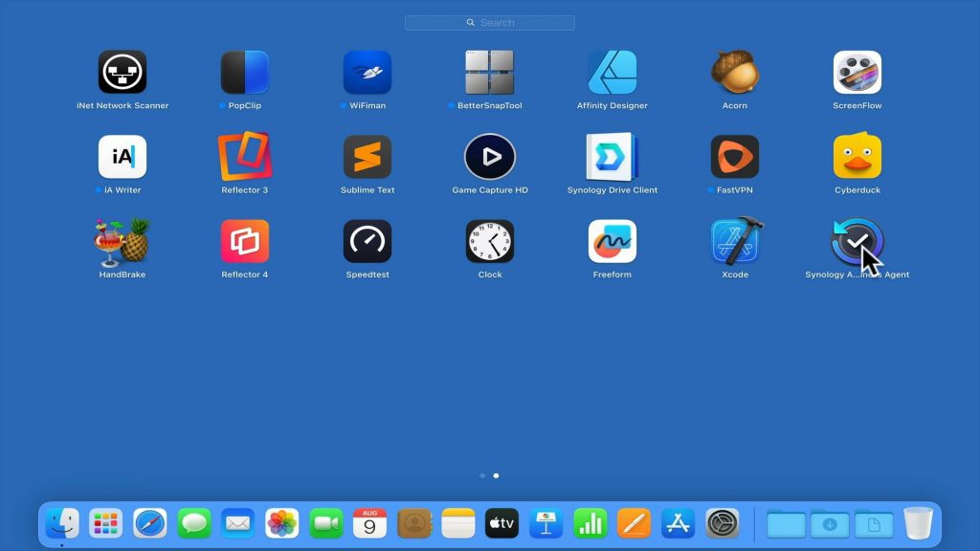Open App Store in the Dock

coord(679,523)
